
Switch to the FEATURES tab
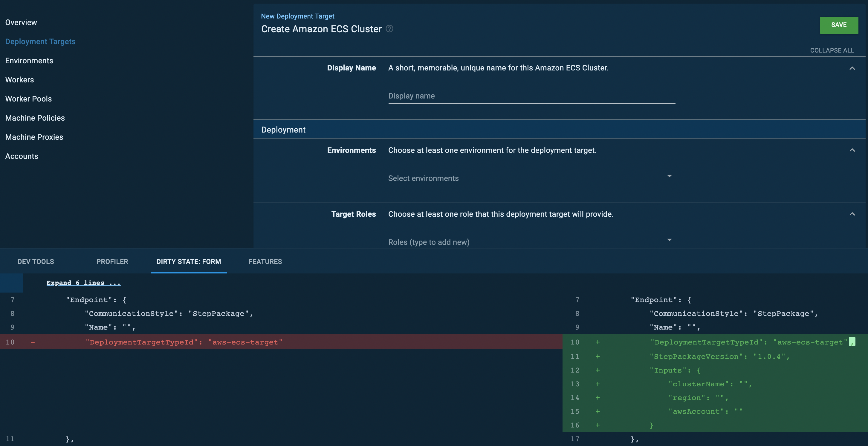pyautogui.click(x=265, y=262)
